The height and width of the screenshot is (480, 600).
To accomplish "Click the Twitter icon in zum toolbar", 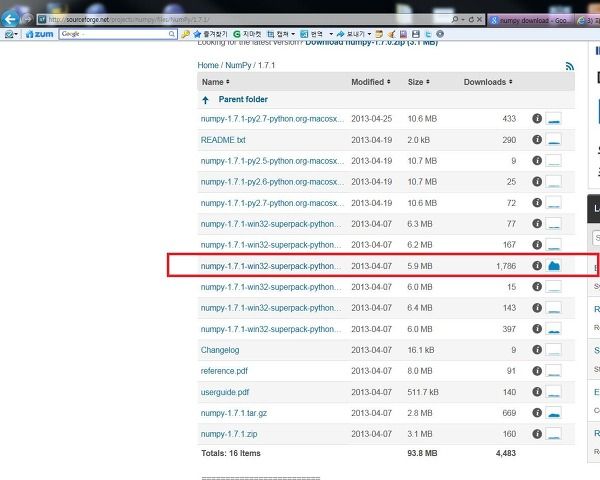I will [428, 34].
